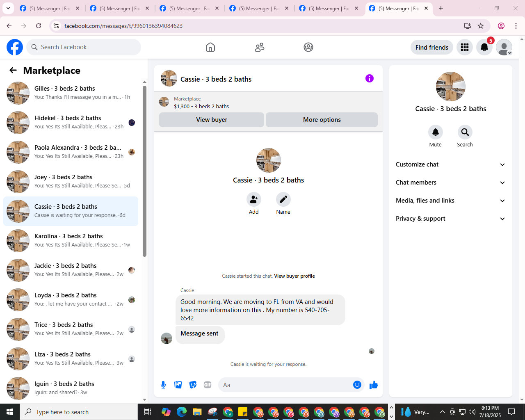525x420 pixels.
Task: Open File Explorer from the taskbar
Action: coord(197,412)
